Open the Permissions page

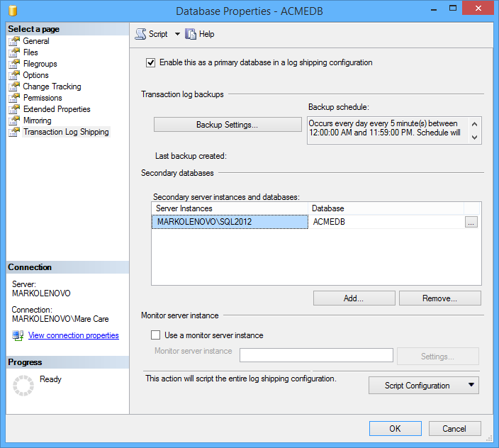(x=43, y=98)
